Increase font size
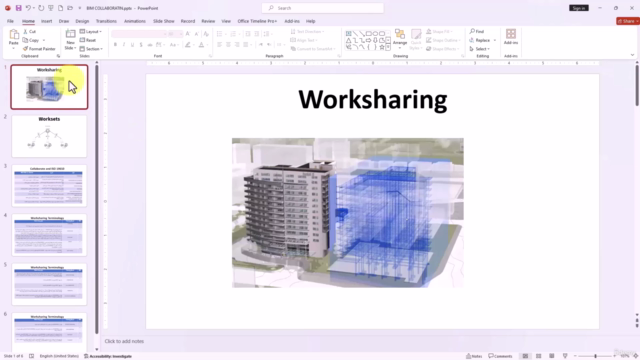Screen dimensions: 640x360 coord(188,34)
